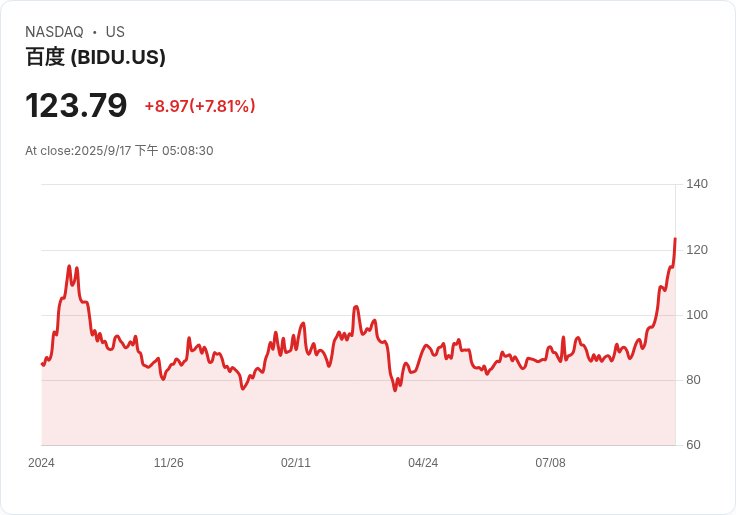This screenshot has width=736, height=515.
Task: Click the chart's lowest dip near April
Action: pos(395,390)
